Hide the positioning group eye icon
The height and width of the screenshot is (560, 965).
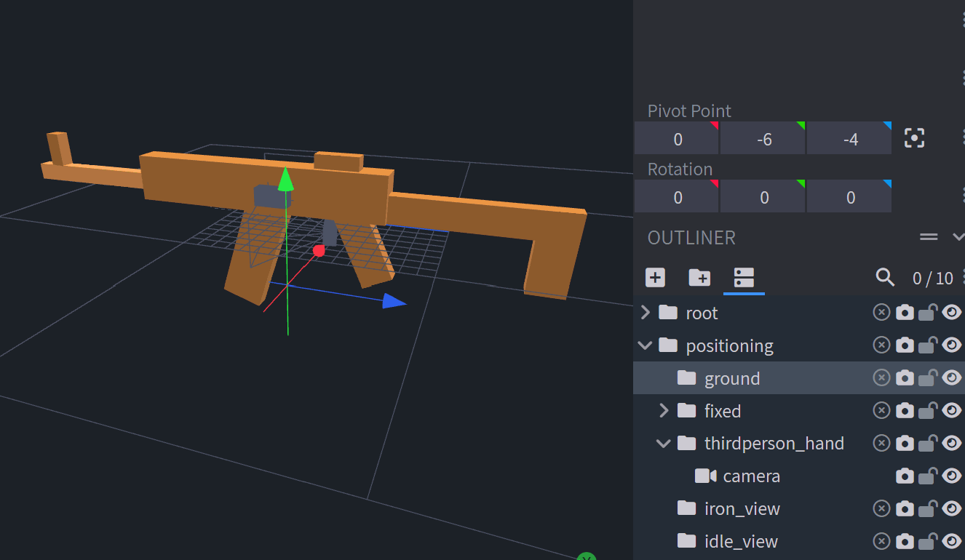tap(952, 345)
